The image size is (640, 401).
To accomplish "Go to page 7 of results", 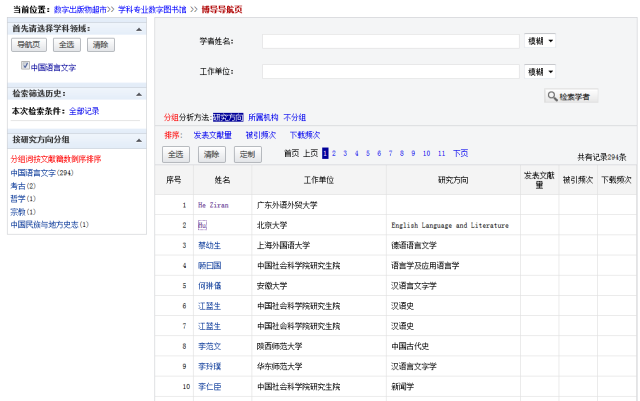I will click(x=391, y=153).
